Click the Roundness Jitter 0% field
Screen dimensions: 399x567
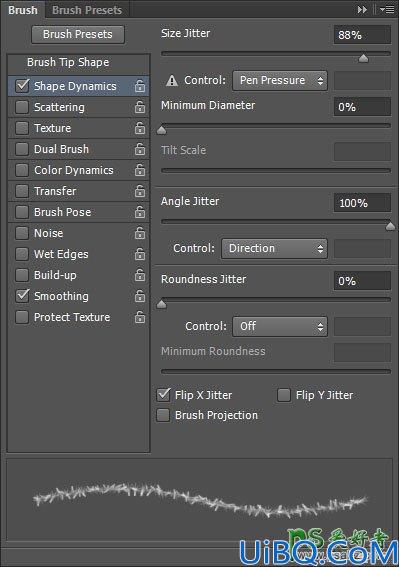362,281
